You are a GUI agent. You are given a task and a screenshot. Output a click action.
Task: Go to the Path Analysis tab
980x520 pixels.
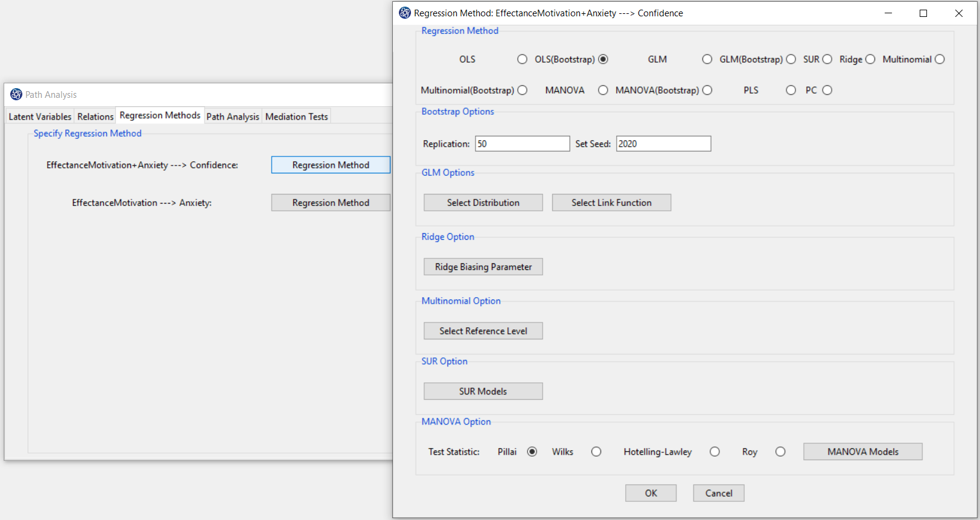(x=233, y=117)
